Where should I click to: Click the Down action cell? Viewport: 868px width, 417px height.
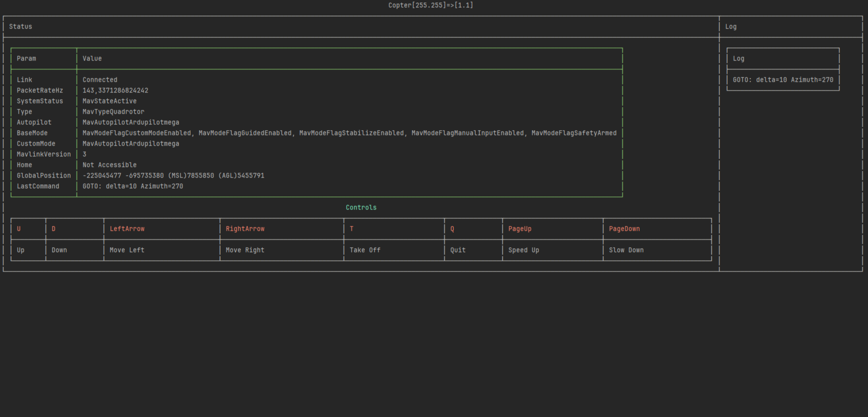75,250
